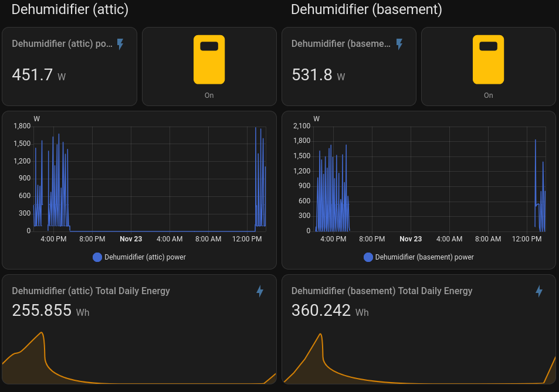Image resolution: width=559 pixels, height=392 pixels.
Task: Click lightning icon on attic Total Daily Energy card
Action: click(260, 291)
